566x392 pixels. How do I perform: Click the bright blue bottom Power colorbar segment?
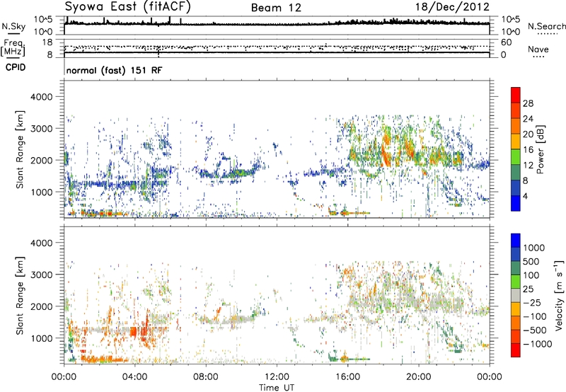click(x=516, y=203)
